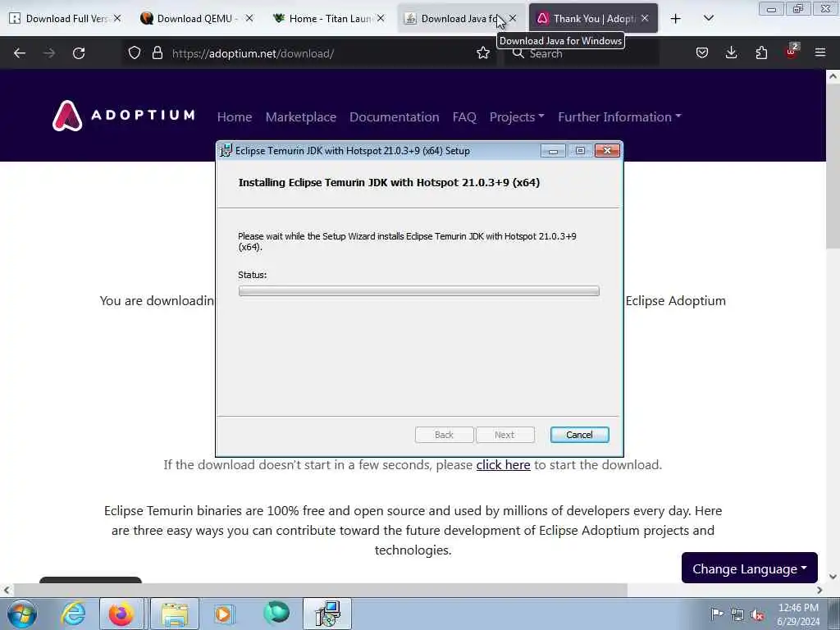Open the uBlock extension icon with badge
Image resolution: width=840 pixels, height=630 pixels.
[792, 52]
